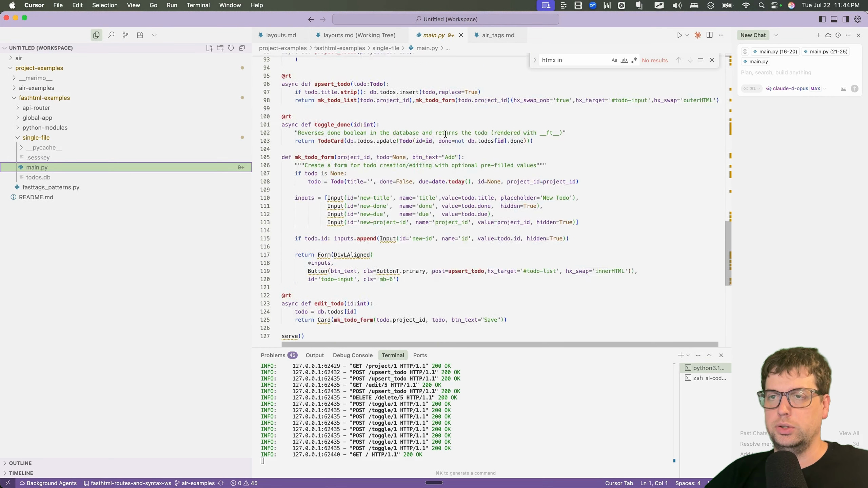Viewport: 868px width, 488px height.
Task: Expand the OUTLINE section
Action: click(20, 463)
